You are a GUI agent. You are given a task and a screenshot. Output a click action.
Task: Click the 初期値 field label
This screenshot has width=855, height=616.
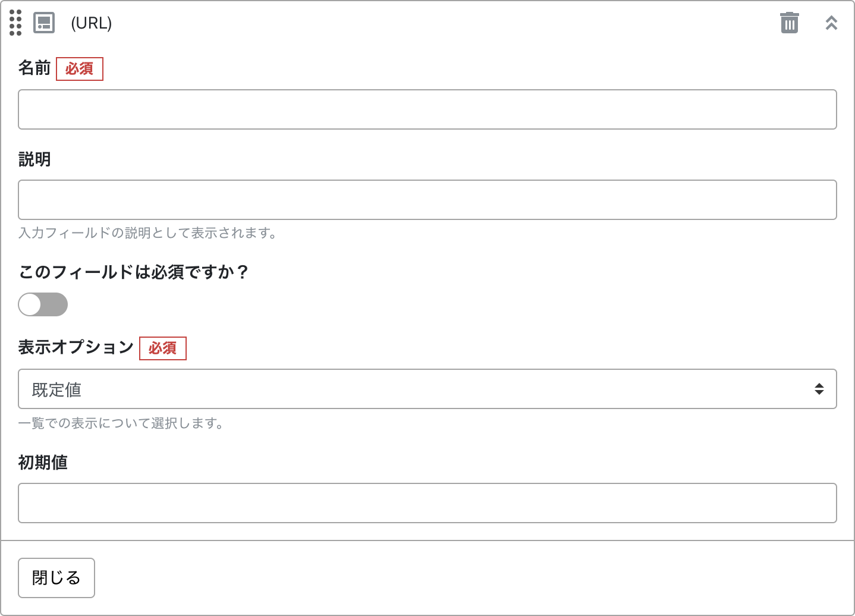(x=43, y=463)
